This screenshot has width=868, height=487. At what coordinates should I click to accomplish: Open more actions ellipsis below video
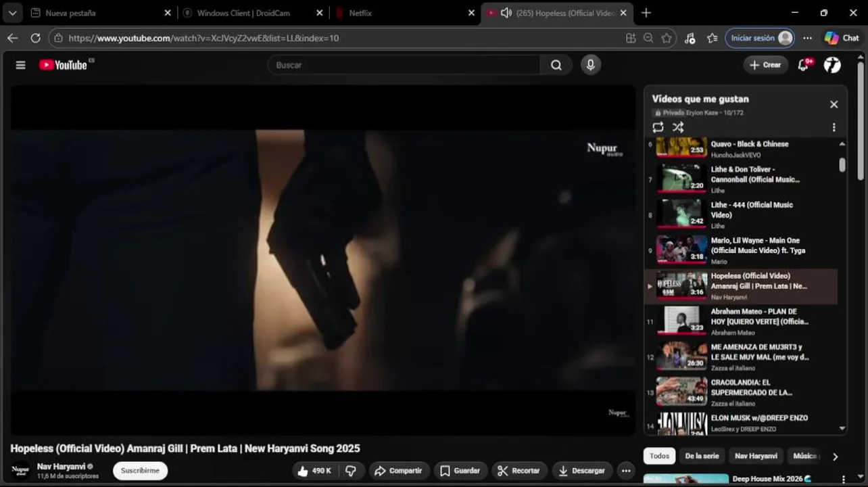626,471
